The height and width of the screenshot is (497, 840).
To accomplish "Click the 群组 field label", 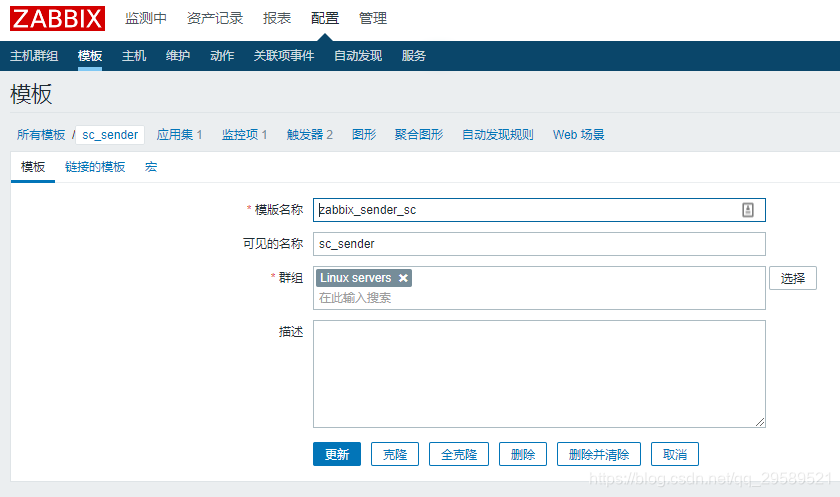I will point(291,278).
